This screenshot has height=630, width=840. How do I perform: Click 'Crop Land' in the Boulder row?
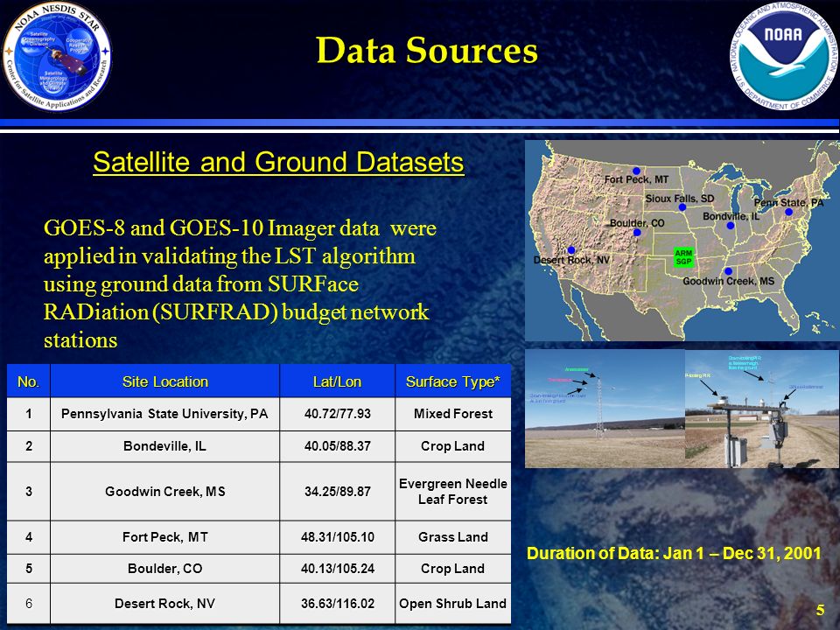453,569
